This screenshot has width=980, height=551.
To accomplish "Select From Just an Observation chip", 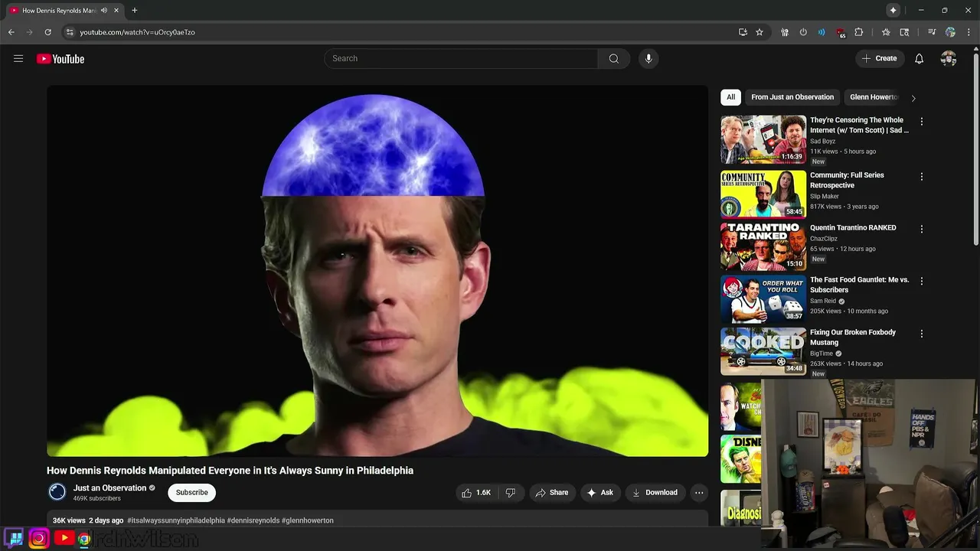I will coord(792,97).
